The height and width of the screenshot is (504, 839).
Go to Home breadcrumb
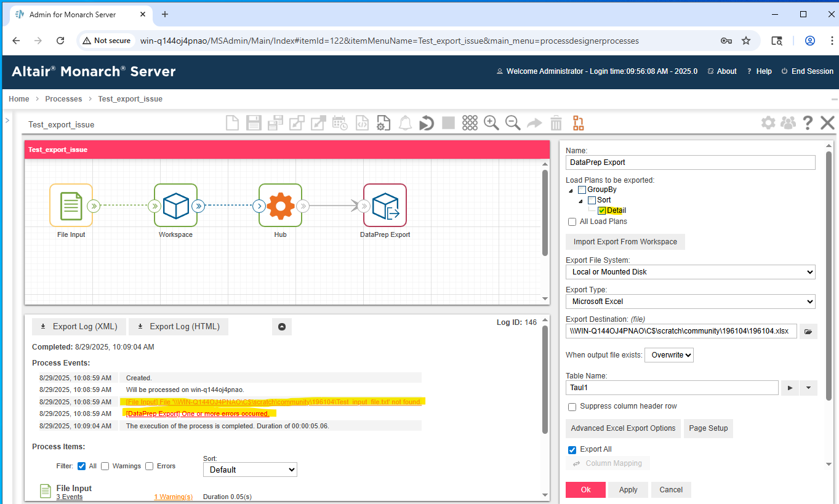point(19,98)
